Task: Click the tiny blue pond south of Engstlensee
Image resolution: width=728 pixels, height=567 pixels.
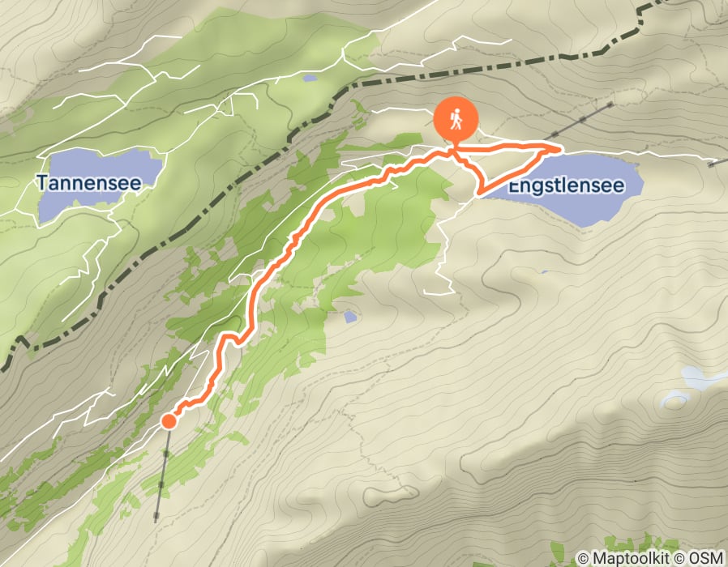Action: [x=544, y=272]
